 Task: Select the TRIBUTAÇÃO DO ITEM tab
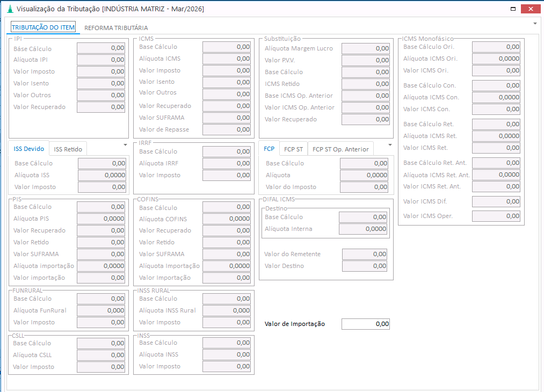[x=43, y=27]
